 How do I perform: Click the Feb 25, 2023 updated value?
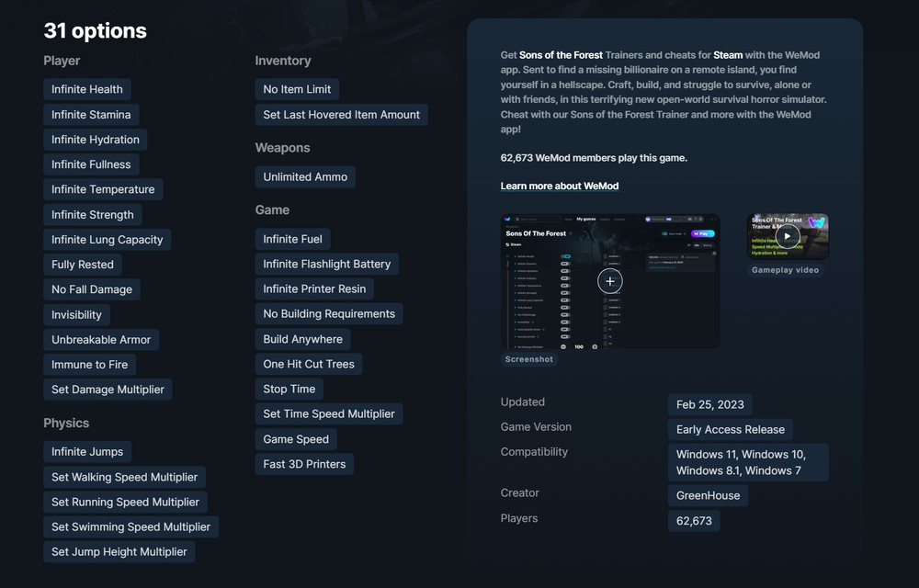click(x=709, y=404)
